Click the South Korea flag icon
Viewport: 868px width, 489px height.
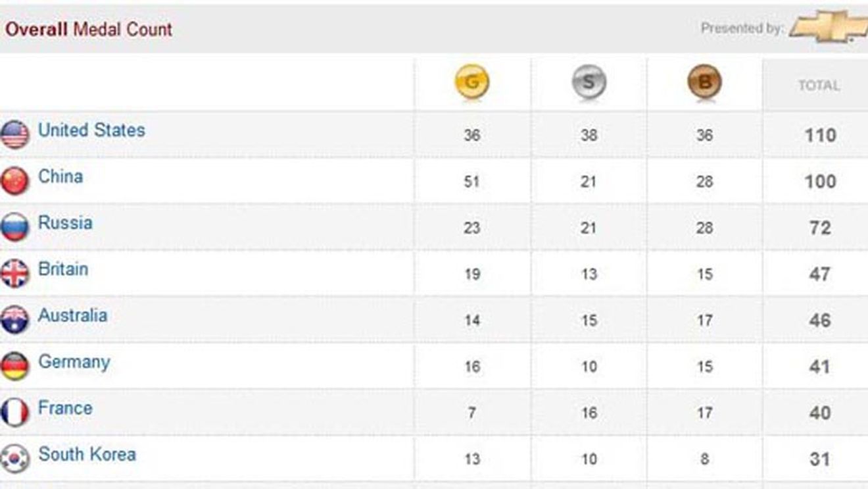click(14, 459)
